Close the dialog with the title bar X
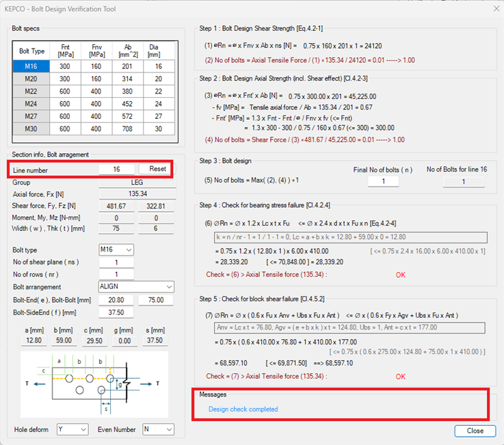The width and height of the screenshot is (504, 445). click(x=495, y=9)
